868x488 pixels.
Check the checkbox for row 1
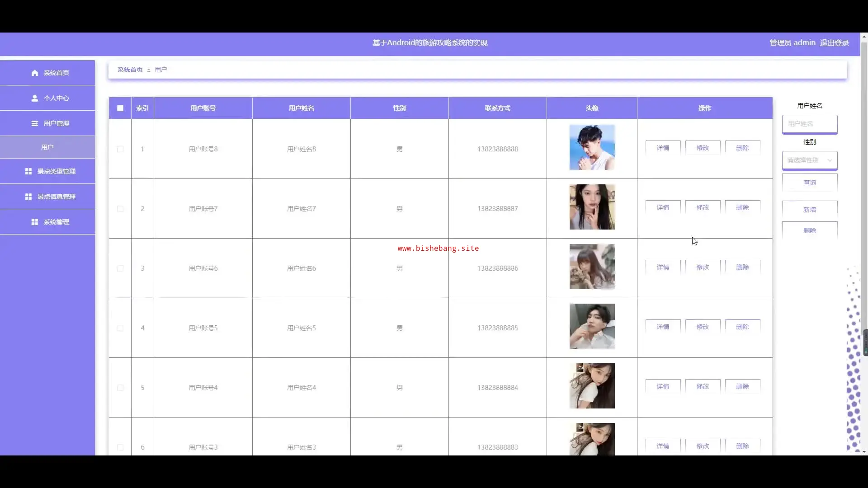[x=120, y=149]
